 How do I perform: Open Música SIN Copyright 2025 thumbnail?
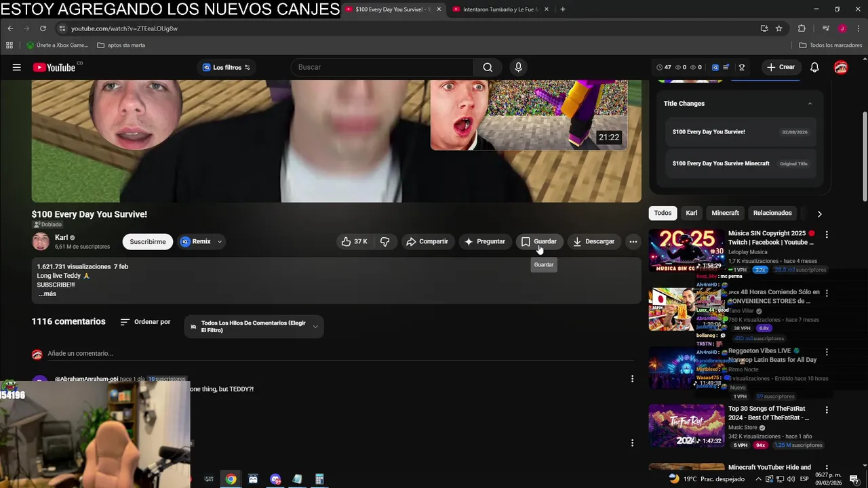click(686, 251)
